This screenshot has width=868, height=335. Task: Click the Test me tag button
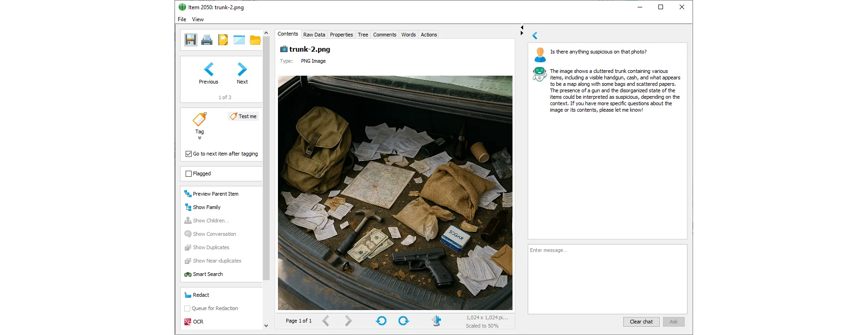click(x=243, y=116)
